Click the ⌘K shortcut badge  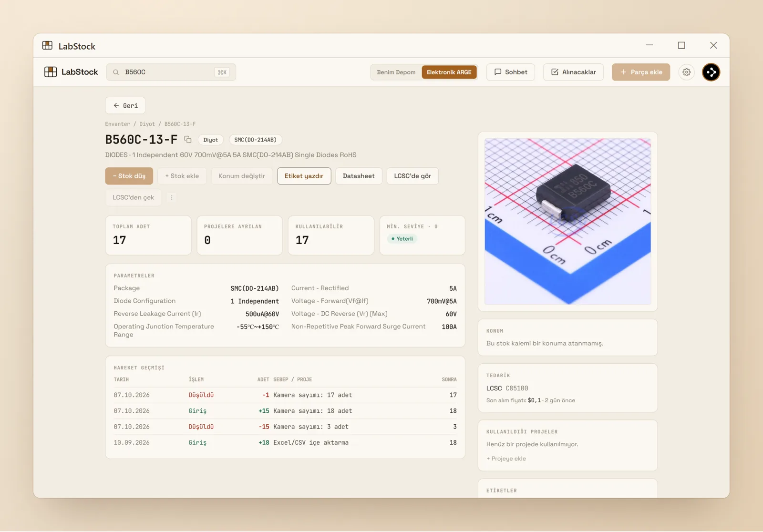[222, 72]
